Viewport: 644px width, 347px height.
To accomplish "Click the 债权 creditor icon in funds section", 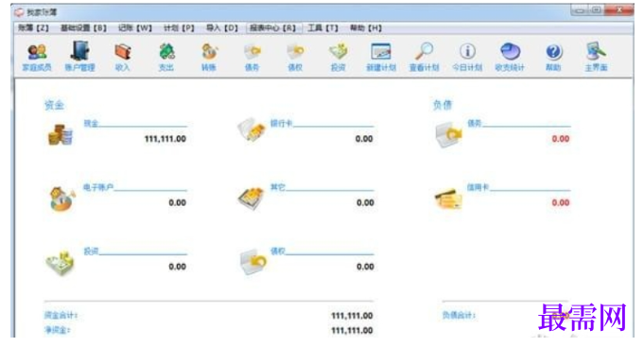I will point(253,262).
